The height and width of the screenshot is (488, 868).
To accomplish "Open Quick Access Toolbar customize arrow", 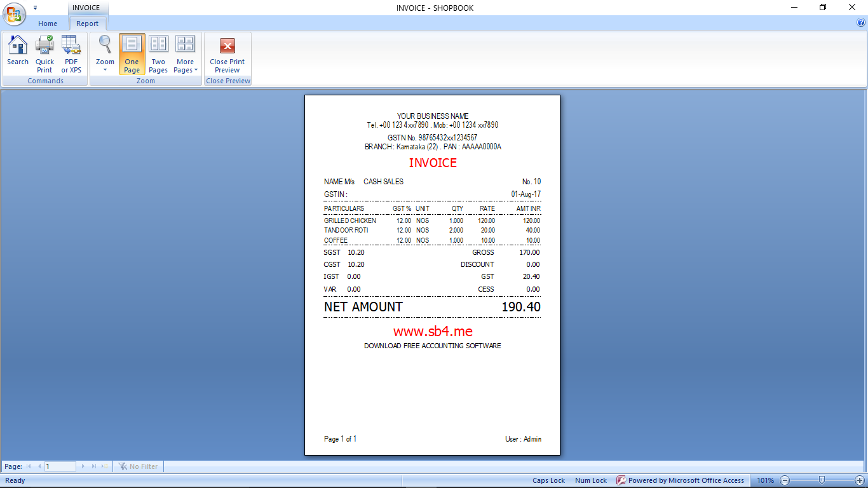I will pyautogui.click(x=35, y=8).
